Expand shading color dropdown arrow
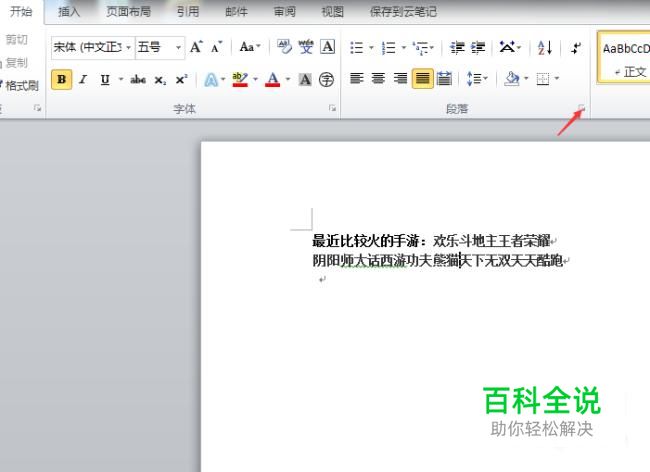 pyautogui.click(x=526, y=78)
